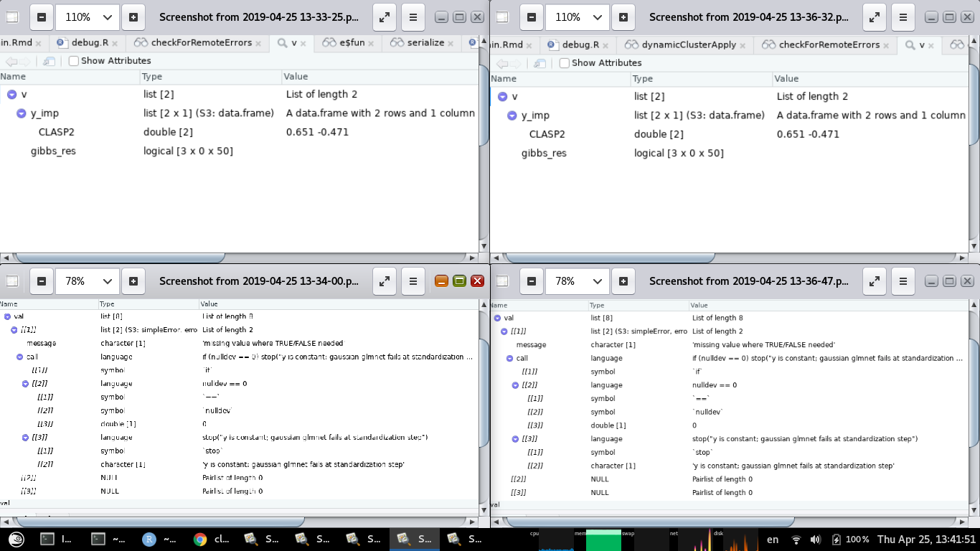The height and width of the screenshot is (551, 980).
Task: Check Show Attributes in the top-right screenshot
Action: [564, 63]
